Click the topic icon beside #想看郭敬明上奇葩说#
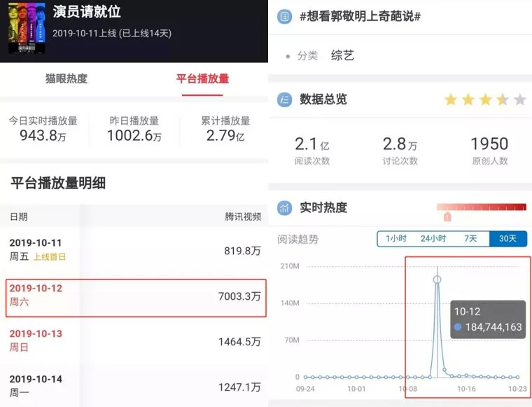The image size is (532, 407). [284, 17]
